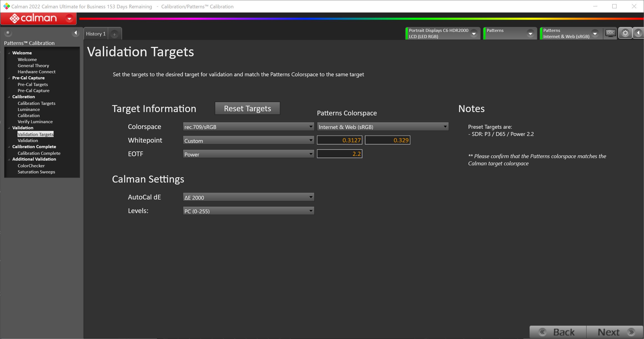
Task: Close the Calman window
Action: coord(634,6)
